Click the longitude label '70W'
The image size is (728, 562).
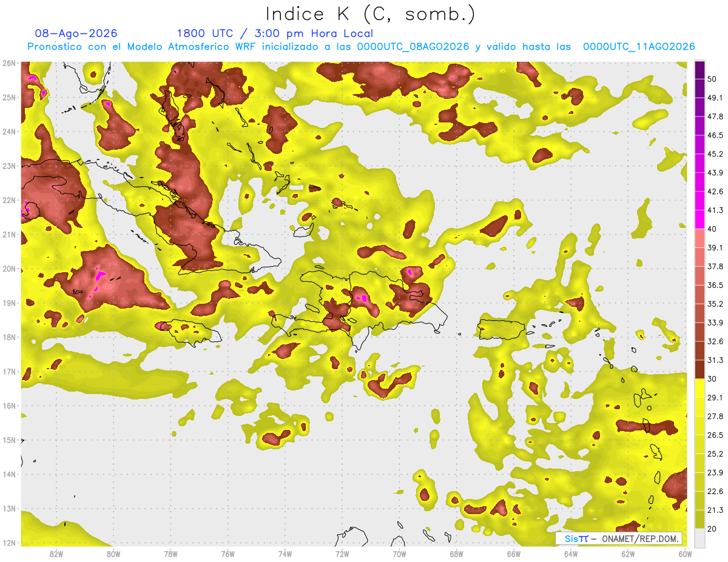pyautogui.click(x=399, y=554)
